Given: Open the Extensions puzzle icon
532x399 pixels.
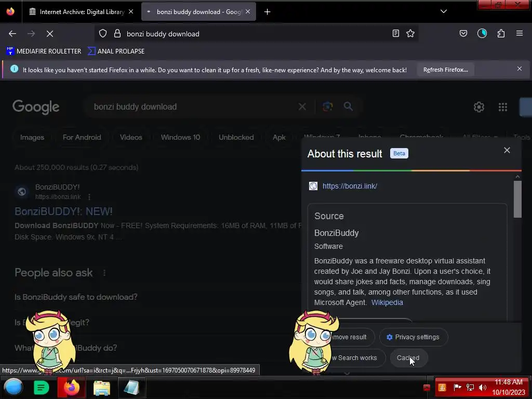Looking at the screenshot, I should click(501, 33).
